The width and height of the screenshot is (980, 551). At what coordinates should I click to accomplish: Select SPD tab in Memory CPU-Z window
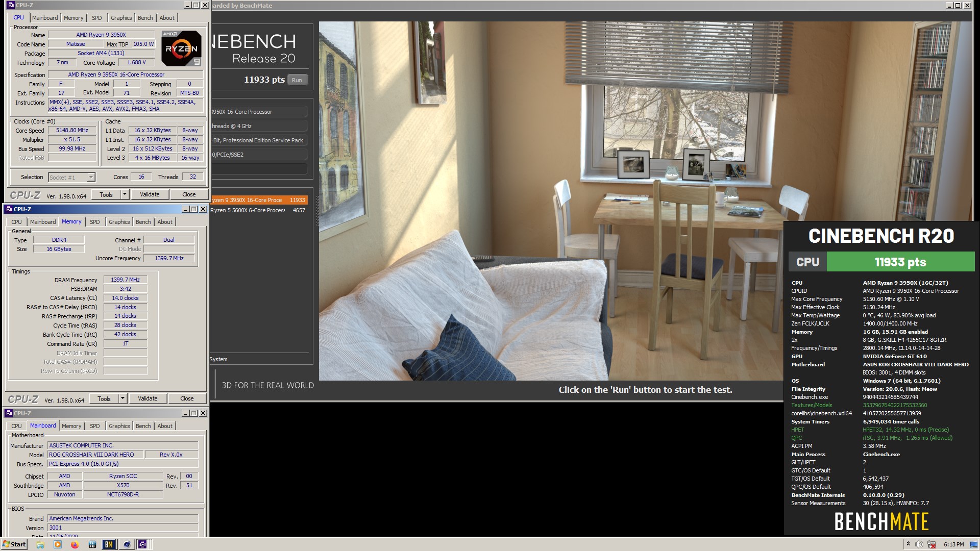coord(95,222)
